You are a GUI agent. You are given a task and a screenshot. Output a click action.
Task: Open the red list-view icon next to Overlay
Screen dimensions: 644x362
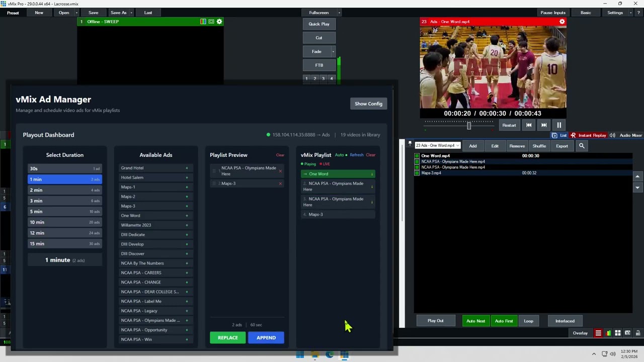(x=598, y=333)
